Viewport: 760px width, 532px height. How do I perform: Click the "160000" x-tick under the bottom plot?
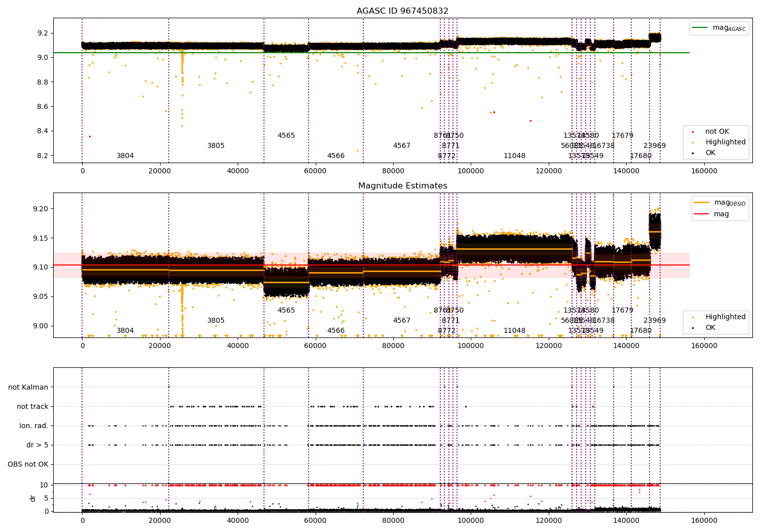coord(704,520)
